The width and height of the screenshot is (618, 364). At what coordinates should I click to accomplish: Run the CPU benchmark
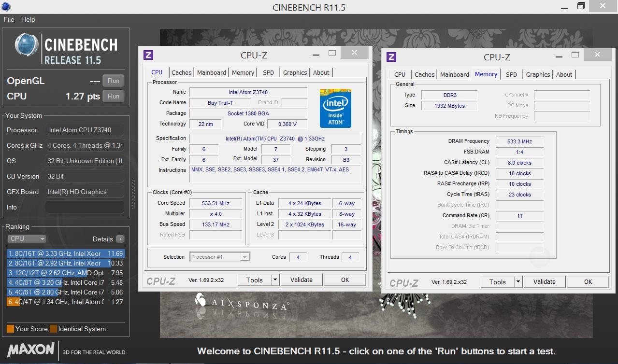point(114,96)
